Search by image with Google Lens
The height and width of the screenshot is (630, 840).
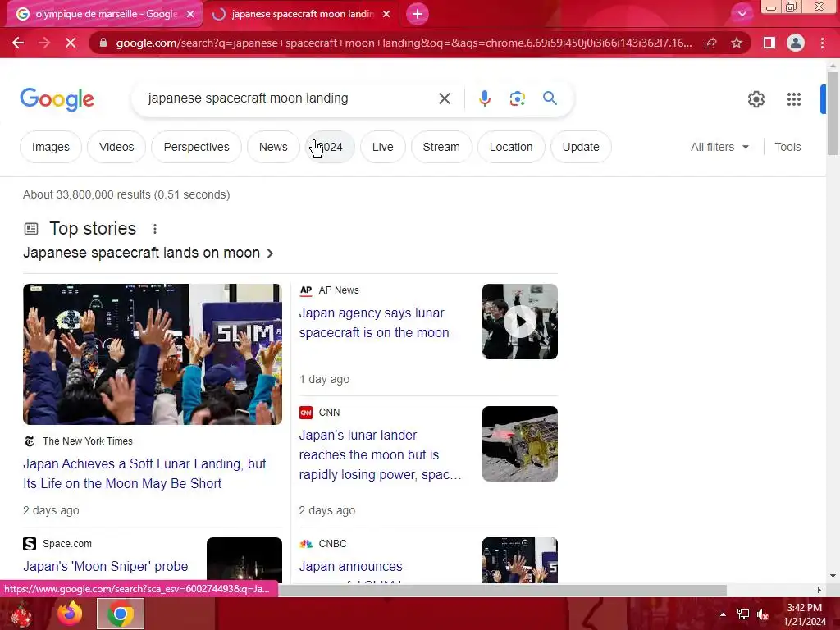517,98
